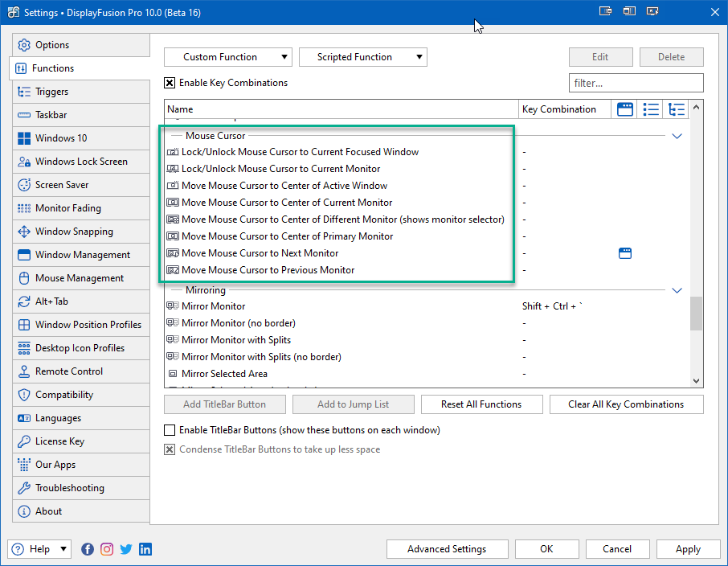
Task: Open Twitter link icon
Action: pyautogui.click(x=126, y=549)
